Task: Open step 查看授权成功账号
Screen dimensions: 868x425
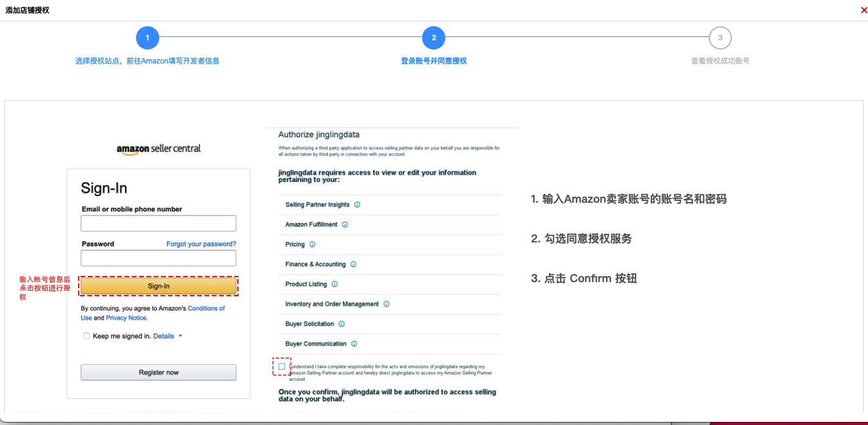Action: tap(720, 61)
